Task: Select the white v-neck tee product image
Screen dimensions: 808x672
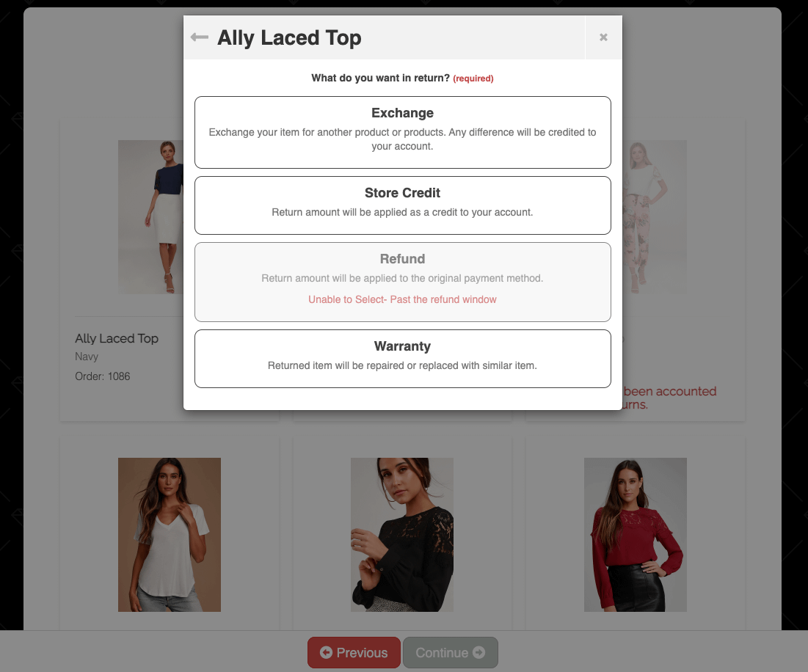Action: pyautogui.click(x=170, y=535)
